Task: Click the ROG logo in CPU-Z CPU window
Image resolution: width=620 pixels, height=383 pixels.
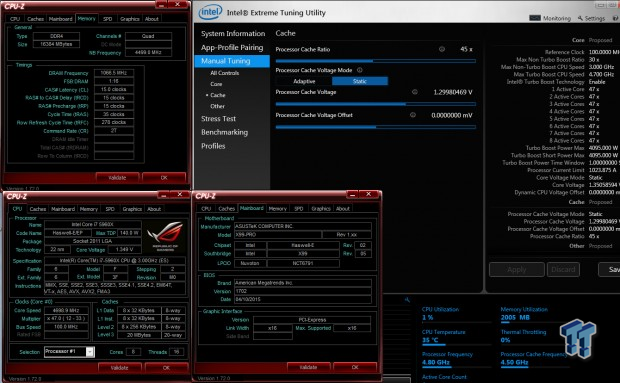Action: [165, 236]
